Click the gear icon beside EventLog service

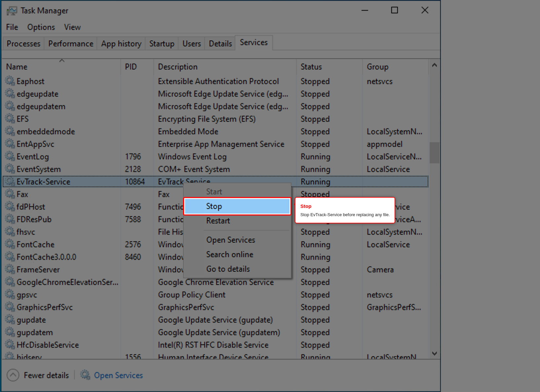tap(10, 156)
